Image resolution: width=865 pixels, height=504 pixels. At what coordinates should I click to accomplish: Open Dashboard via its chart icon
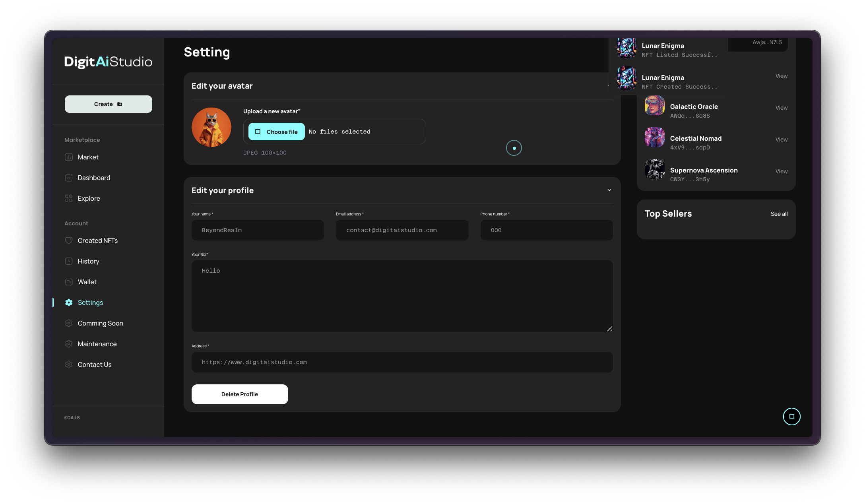69,178
